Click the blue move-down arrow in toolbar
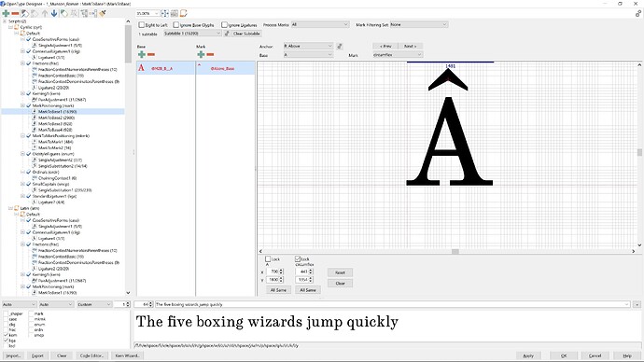This screenshot has height=362, width=644. (x=54, y=14)
